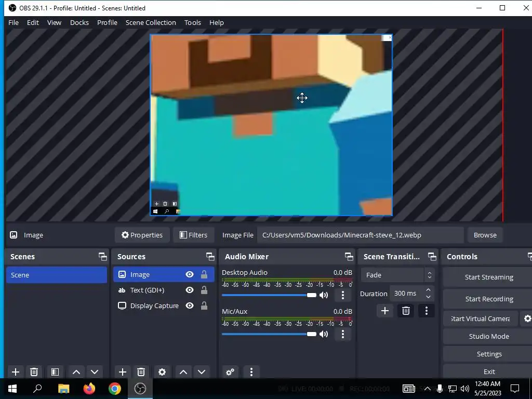Open the View menu
This screenshot has width=532, height=399.
pos(54,22)
